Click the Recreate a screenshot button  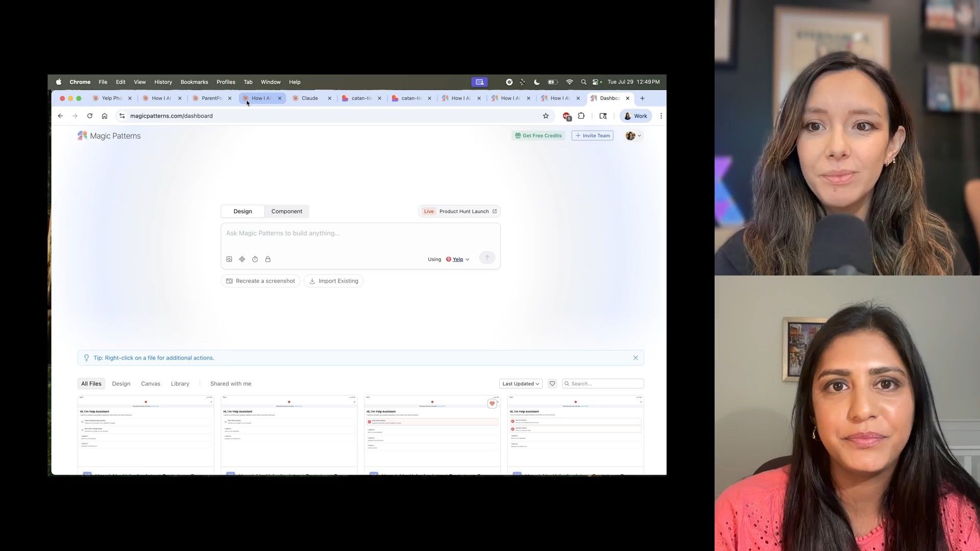pos(260,281)
